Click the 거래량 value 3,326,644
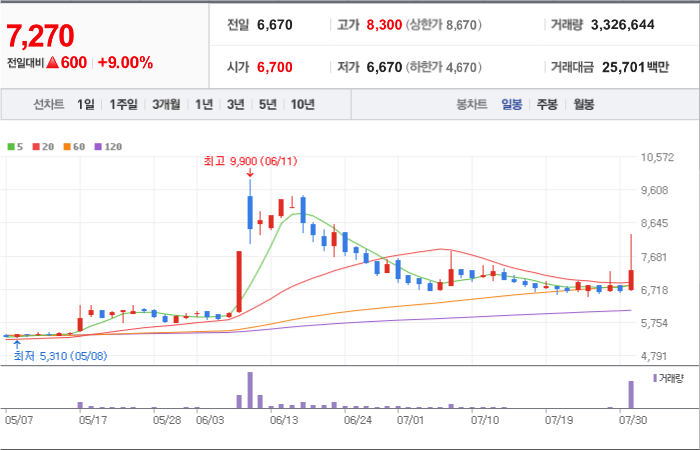 [x=622, y=25]
